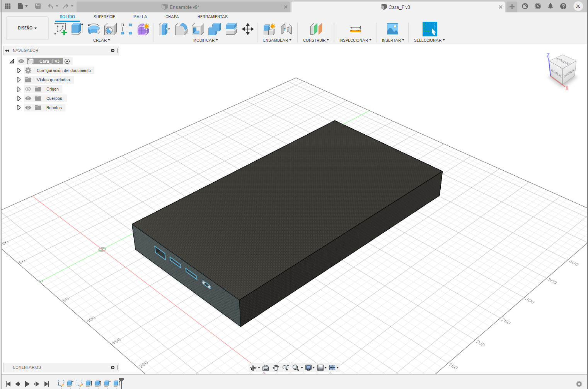Play the timeline
The height and width of the screenshot is (389, 588).
(27, 384)
